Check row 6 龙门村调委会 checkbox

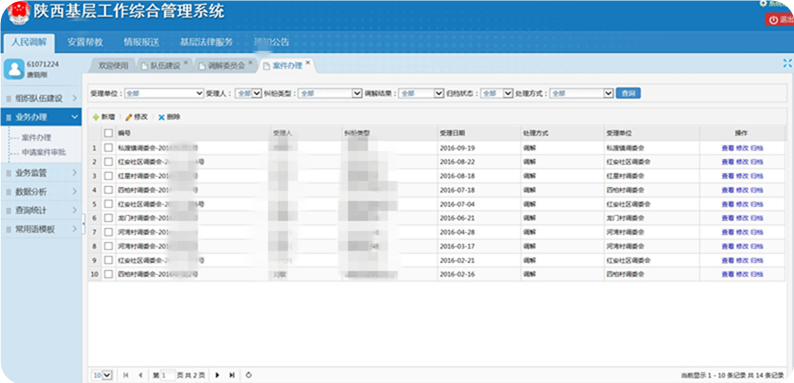click(108, 218)
